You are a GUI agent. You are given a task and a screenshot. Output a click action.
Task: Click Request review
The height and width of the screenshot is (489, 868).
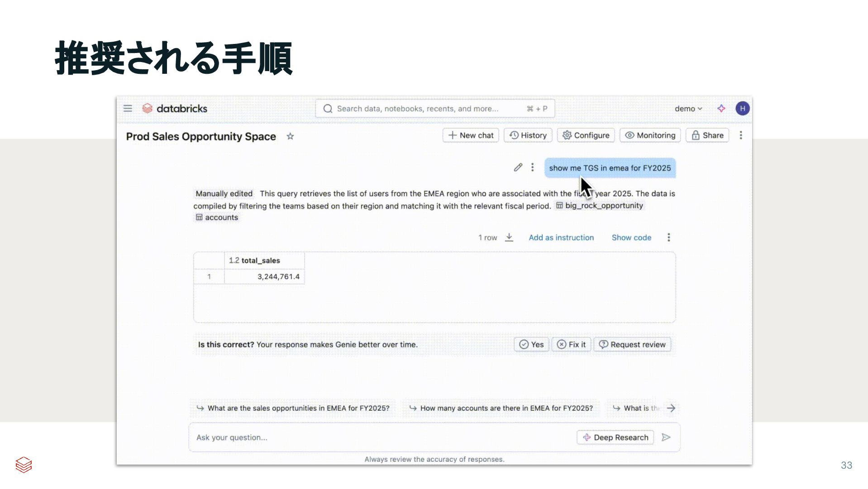632,345
